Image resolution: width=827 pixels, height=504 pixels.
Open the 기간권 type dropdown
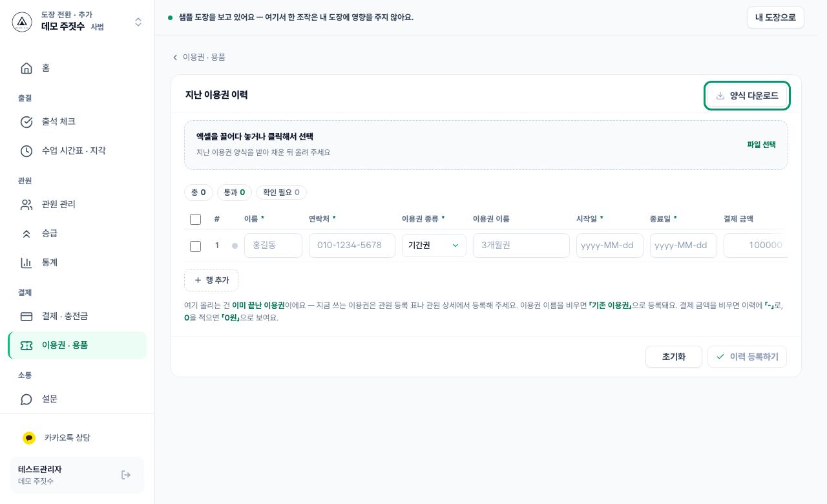tap(434, 246)
